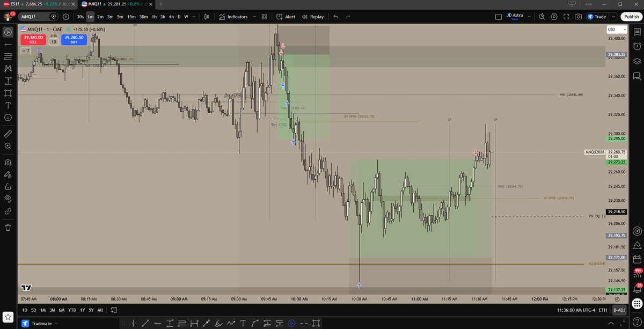Open the Watchlist panel icon
644x329 pixels.
(x=637, y=32)
